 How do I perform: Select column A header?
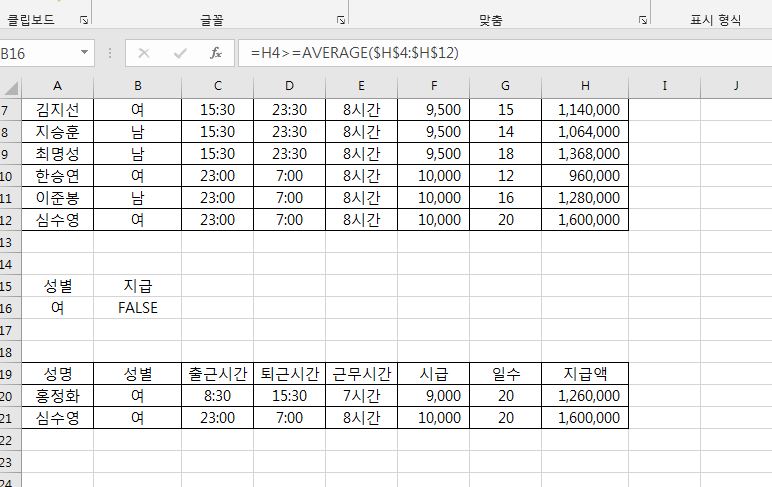click(x=57, y=86)
